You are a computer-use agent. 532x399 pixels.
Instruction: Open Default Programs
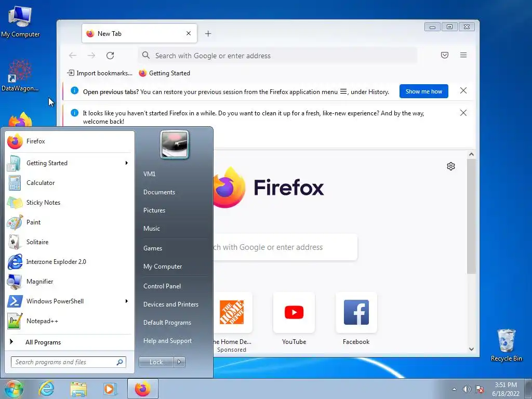167,323
